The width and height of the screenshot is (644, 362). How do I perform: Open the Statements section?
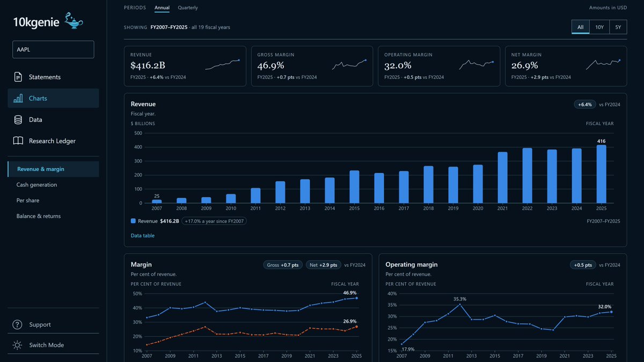(53, 77)
